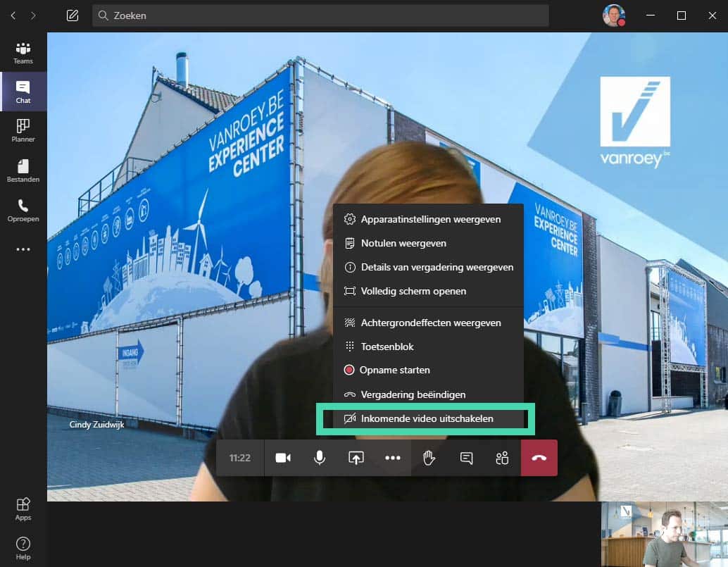Choose Volledig scherm openen
This screenshot has width=728, height=567.
(x=428, y=291)
